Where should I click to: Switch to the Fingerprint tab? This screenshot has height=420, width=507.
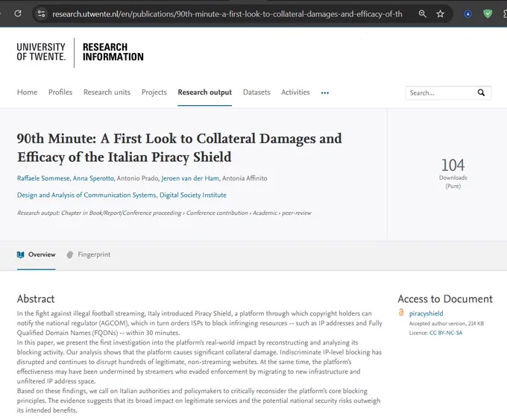coord(88,254)
